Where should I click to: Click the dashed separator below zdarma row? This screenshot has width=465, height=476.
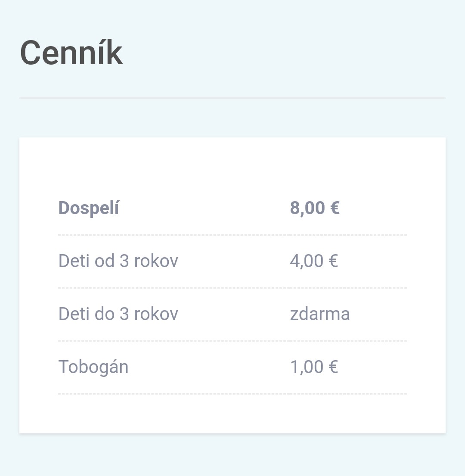[232, 341]
